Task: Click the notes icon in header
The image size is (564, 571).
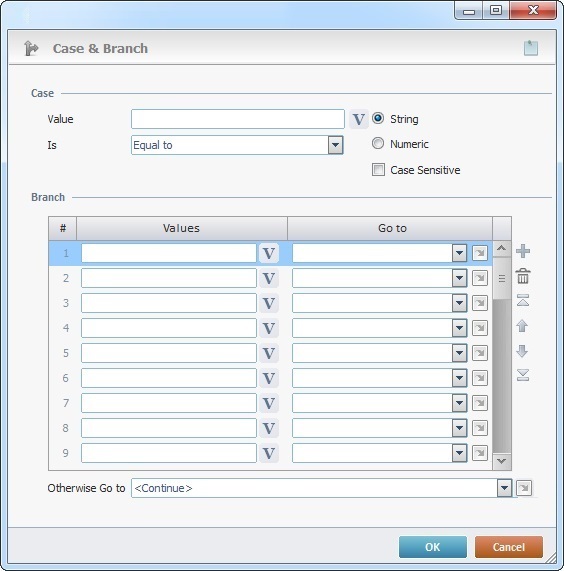Action: (x=531, y=48)
